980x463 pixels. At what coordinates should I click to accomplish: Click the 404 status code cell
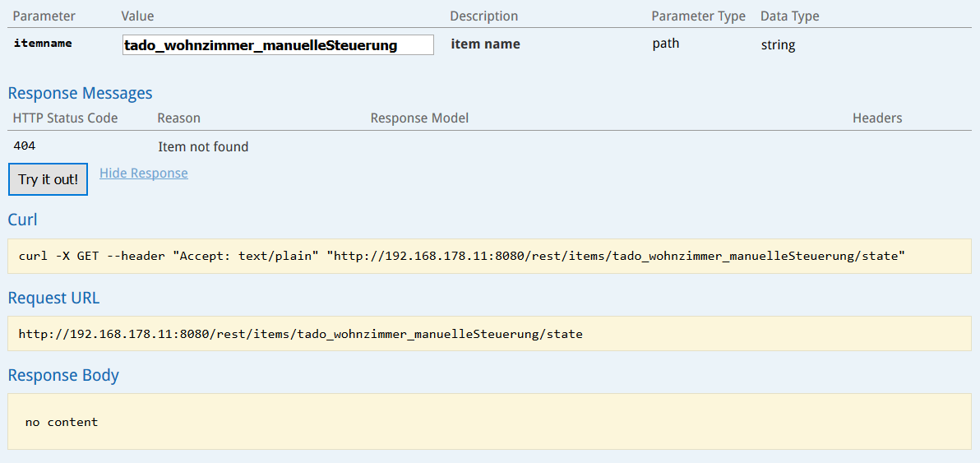[25, 146]
